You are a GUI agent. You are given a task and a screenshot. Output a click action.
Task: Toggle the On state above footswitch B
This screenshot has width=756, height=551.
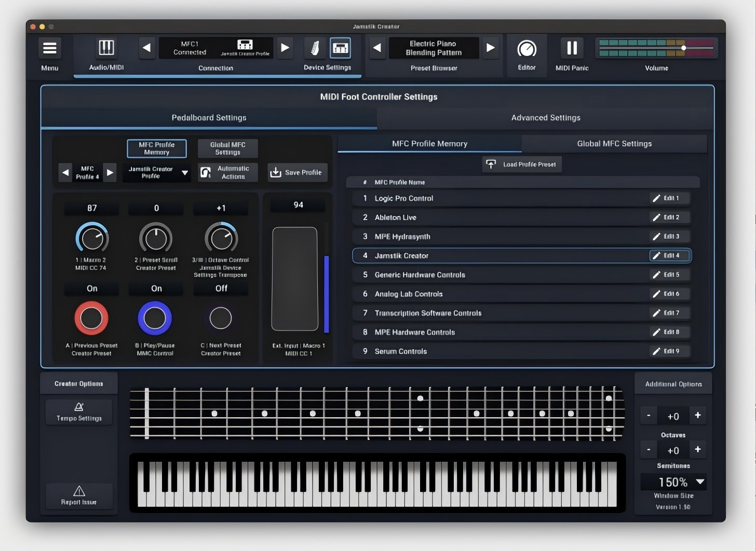[156, 288]
